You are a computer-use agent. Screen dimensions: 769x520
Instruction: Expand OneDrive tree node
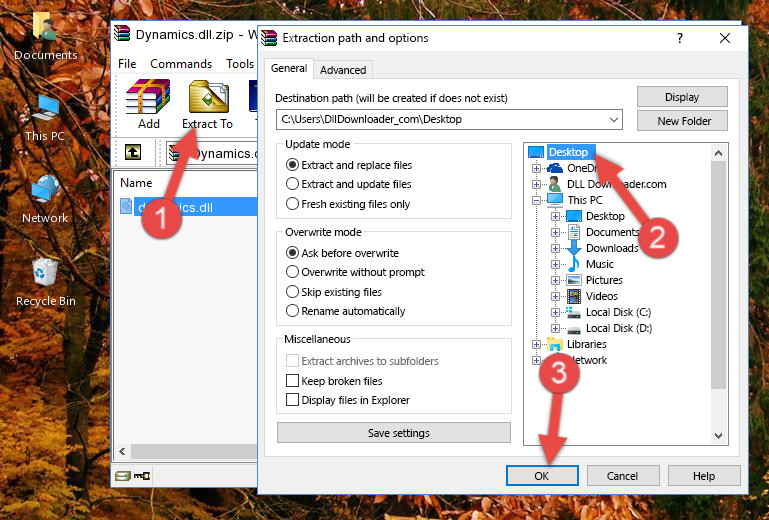(x=537, y=168)
